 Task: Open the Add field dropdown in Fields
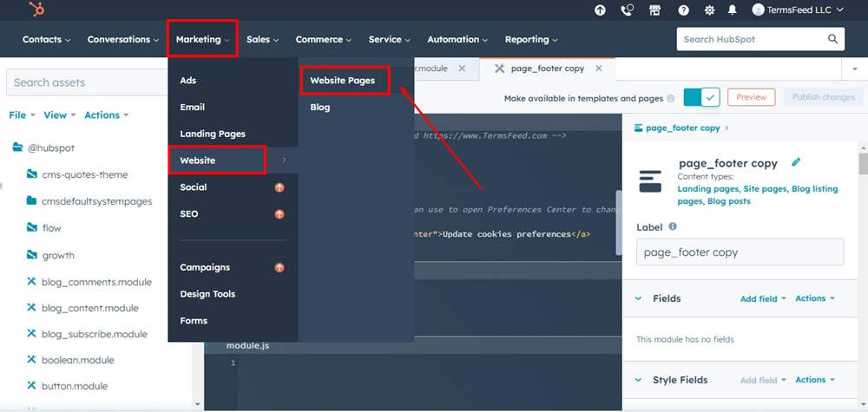click(x=763, y=298)
